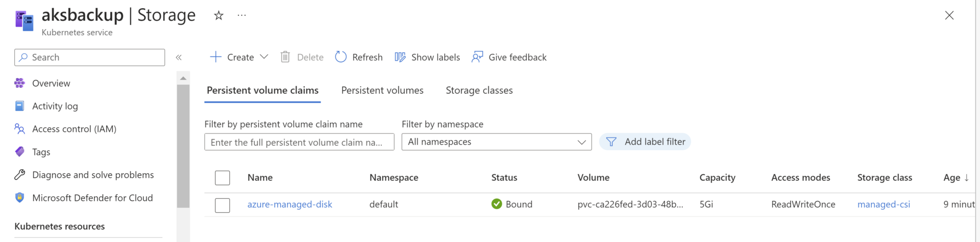980x242 pixels.
Task: Toggle Show labels
Action: pos(435,58)
